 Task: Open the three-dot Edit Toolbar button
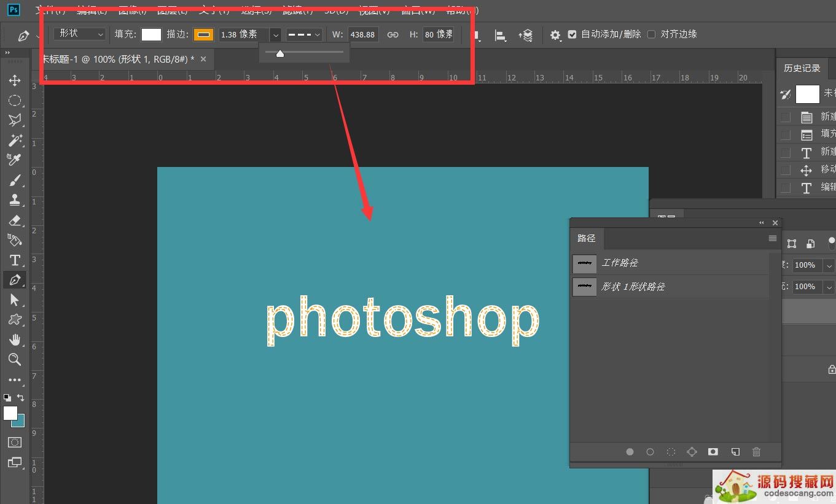(15, 380)
